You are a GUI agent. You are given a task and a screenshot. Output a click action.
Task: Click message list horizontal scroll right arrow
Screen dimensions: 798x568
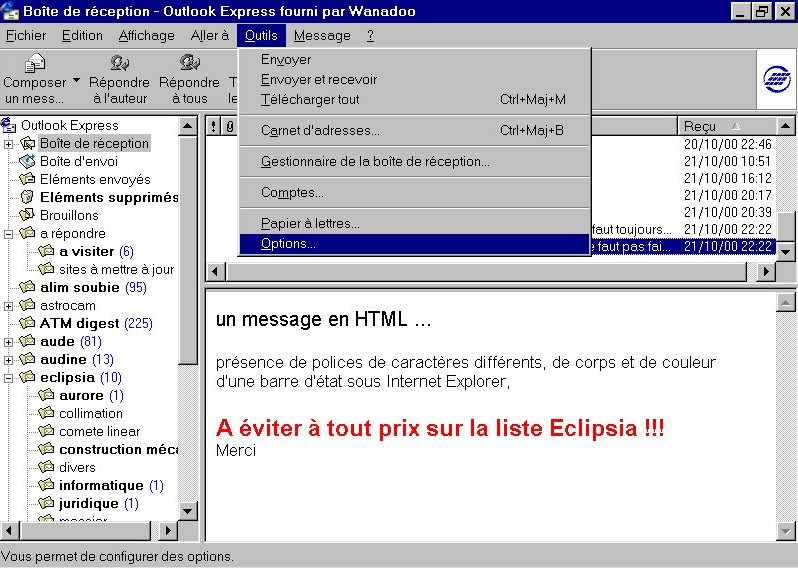[x=766, y=272]
